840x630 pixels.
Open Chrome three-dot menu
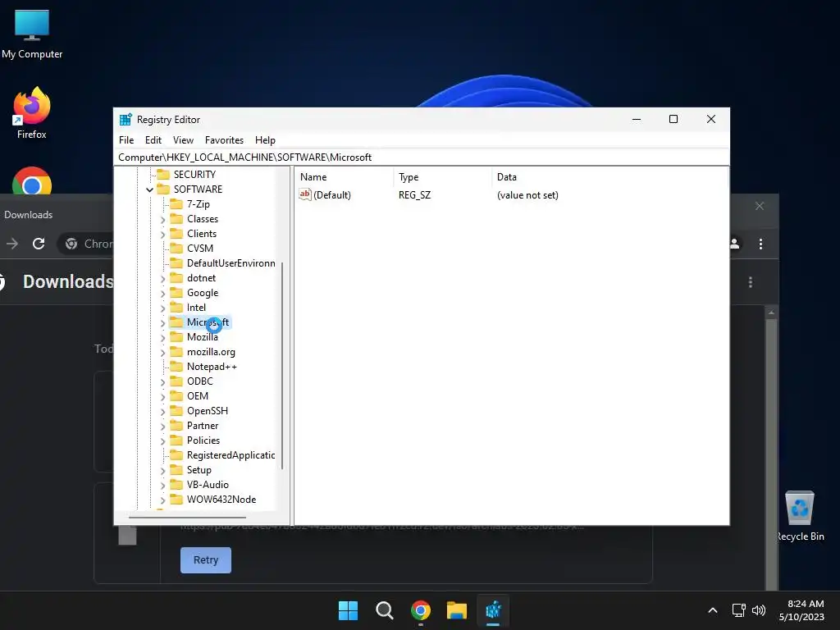760,244
